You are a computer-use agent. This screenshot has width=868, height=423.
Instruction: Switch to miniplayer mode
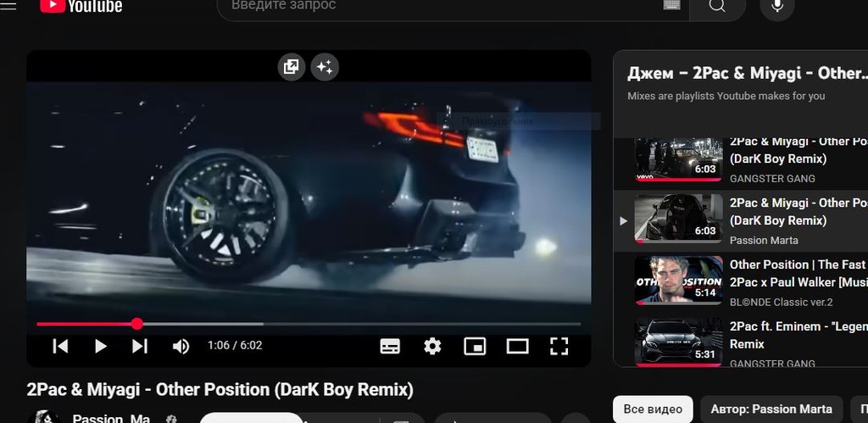click(475, 347)
